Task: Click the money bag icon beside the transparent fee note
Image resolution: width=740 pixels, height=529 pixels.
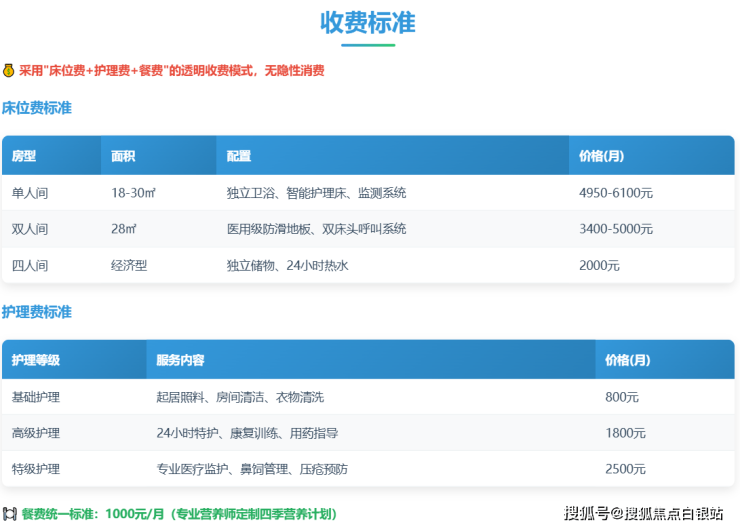Action: point(8,71)
